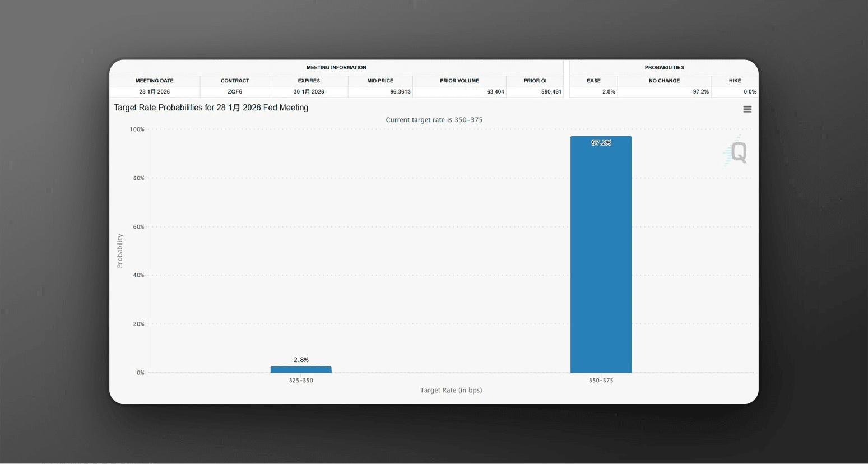868x464 pixels.
Task: Click the 325-350 x-axis label
Action: tap(301, 381)
